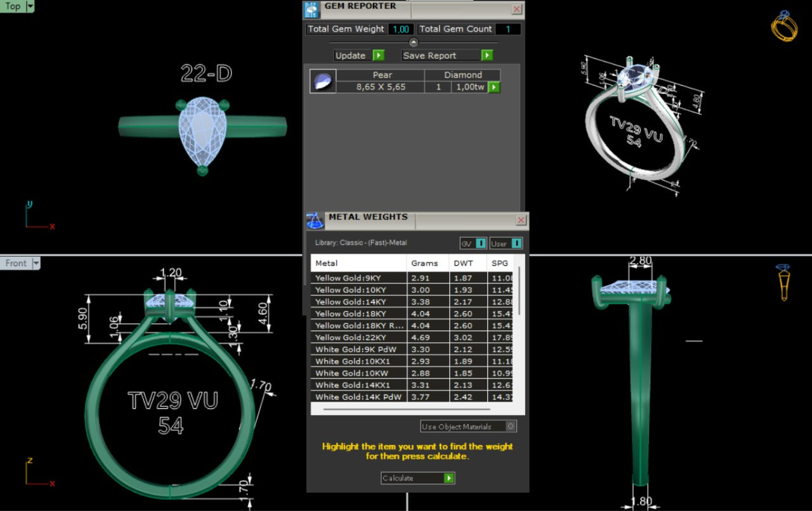Click the Metal column header

(359, 263)
